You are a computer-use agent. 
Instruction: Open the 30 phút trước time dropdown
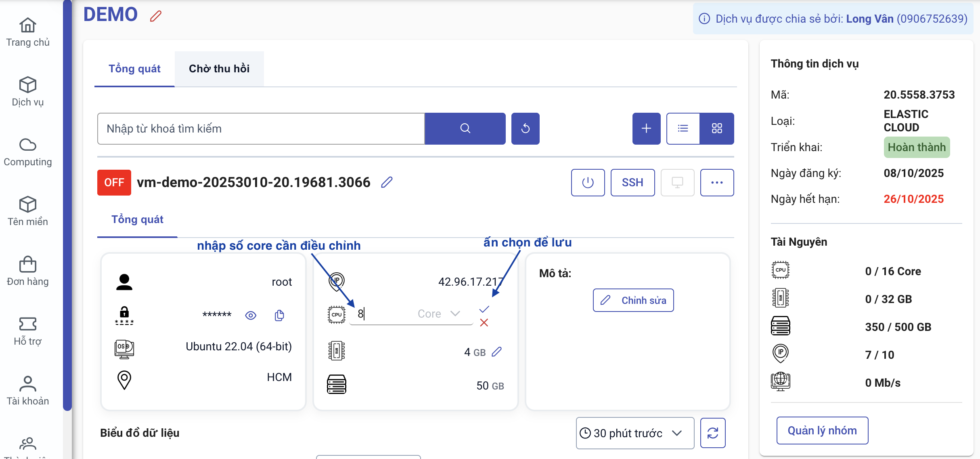(634, 433)
